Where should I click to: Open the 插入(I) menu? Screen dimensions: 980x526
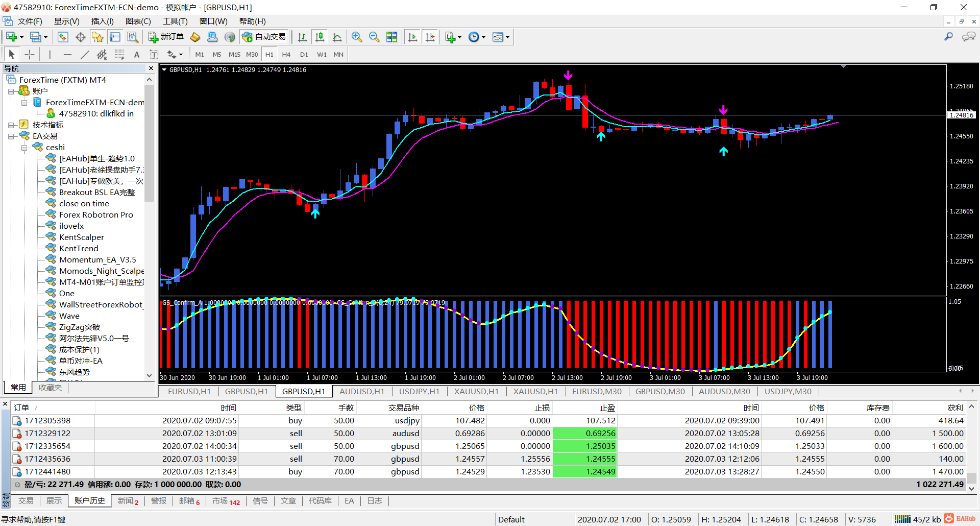point(102,21)
